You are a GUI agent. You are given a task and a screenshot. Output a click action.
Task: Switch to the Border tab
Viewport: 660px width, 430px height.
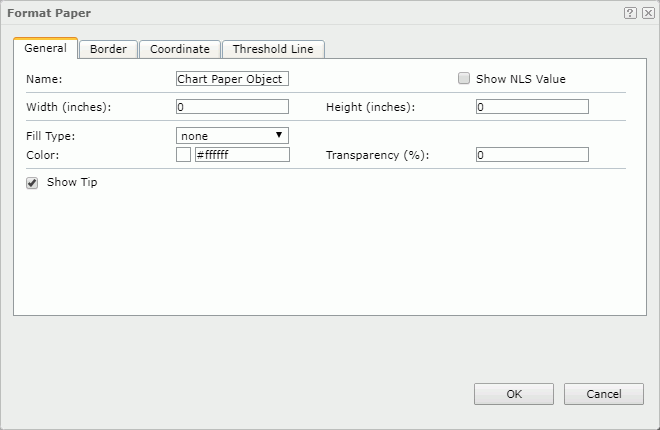(x=108, y=49)
